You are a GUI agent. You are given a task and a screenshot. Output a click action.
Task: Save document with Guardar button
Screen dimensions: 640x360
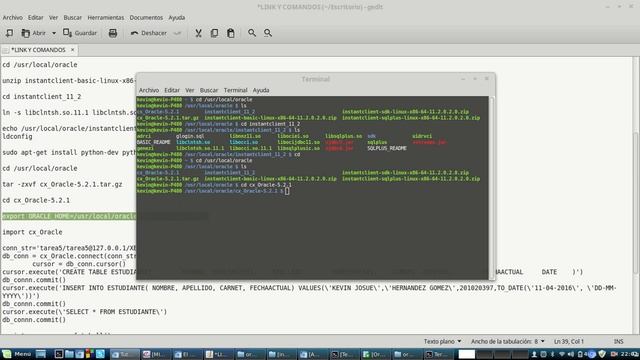pos(80,33)
